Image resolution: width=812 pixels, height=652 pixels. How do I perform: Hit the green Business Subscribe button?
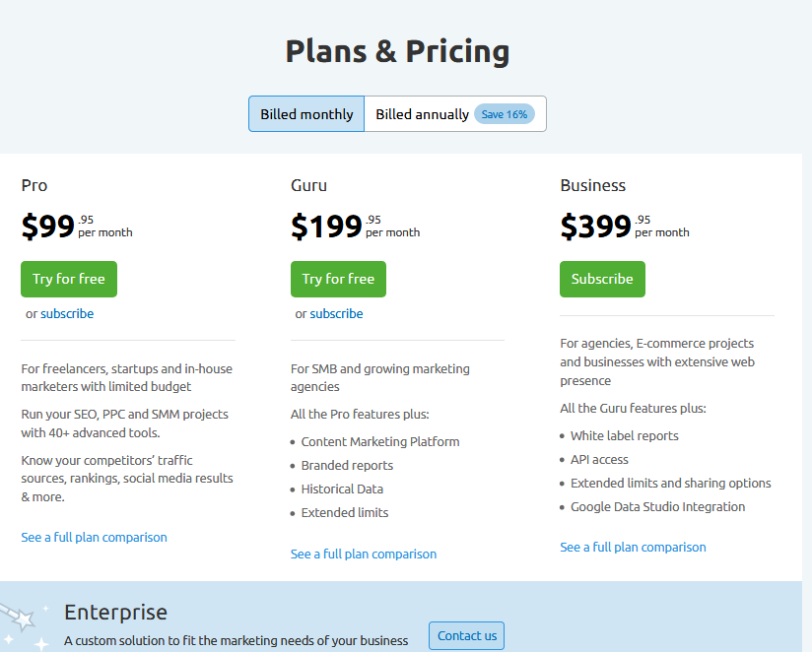point(602,279)
